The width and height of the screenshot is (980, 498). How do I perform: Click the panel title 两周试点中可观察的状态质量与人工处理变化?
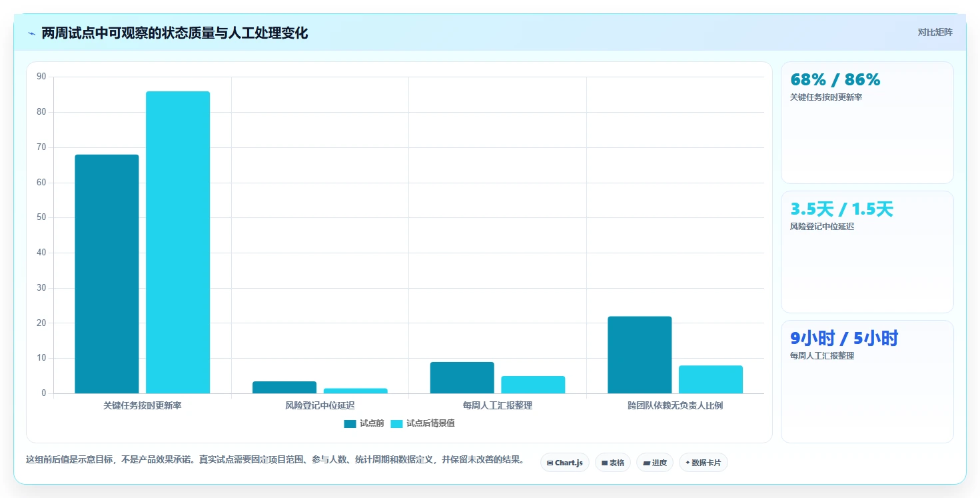pyautogui.click(x=175, y=33)
